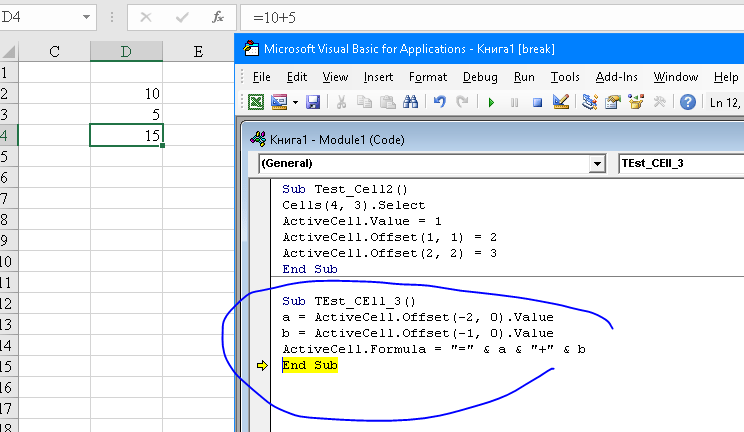Image resolution: width=744 pixels, height=432 pixels.
Task: Open the Window menu
Action: [676, 77]
